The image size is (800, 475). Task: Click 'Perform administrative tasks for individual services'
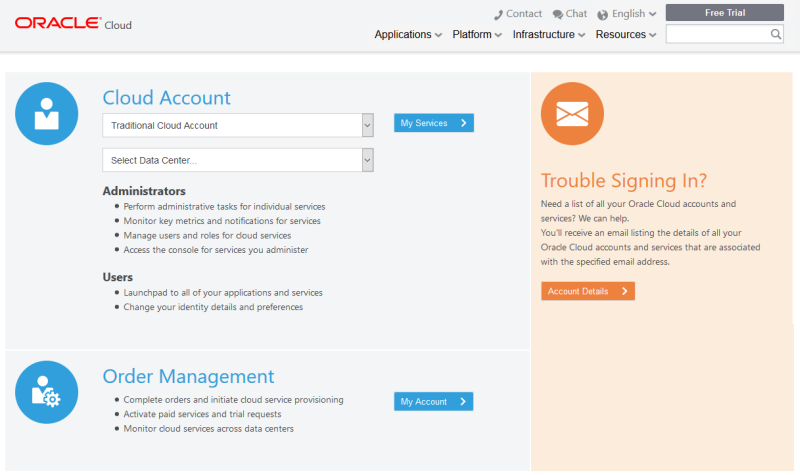224,207
